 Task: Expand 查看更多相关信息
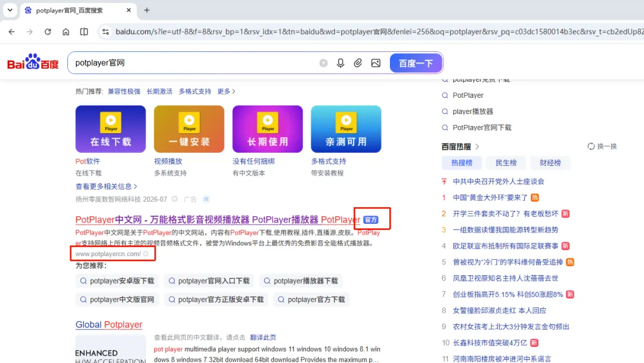[106, 186]
